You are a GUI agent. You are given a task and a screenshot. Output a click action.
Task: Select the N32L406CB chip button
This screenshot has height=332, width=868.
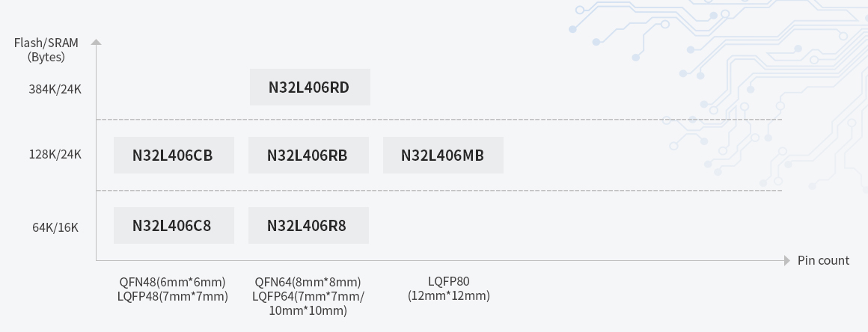[x=174, y=156]
